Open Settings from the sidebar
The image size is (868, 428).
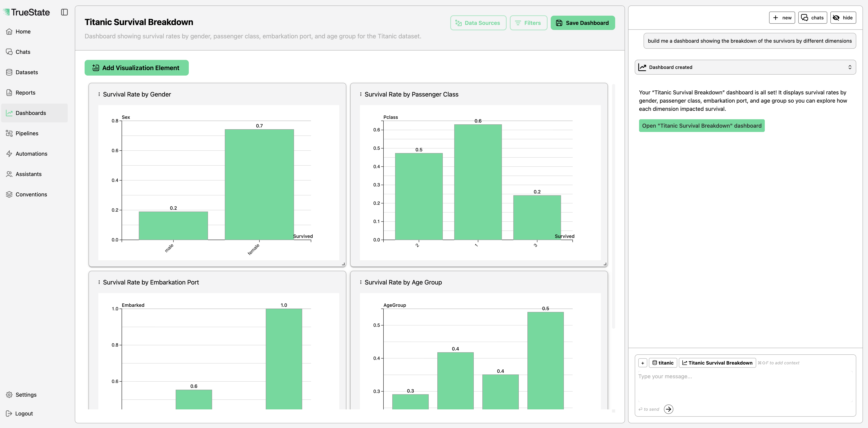point(34,395)
